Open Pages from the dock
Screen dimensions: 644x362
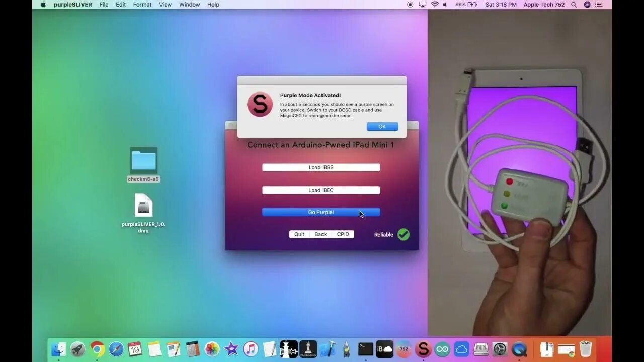[174, 348]
